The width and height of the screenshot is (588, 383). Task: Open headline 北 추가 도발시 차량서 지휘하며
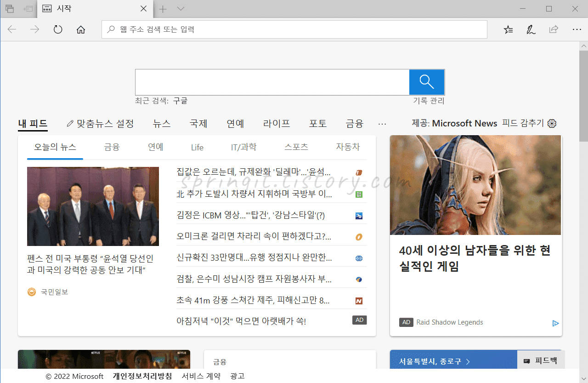tap(254, 194)
